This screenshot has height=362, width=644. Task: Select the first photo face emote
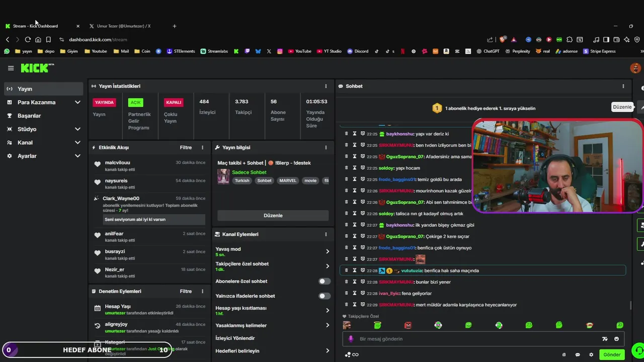pos(347,325)
